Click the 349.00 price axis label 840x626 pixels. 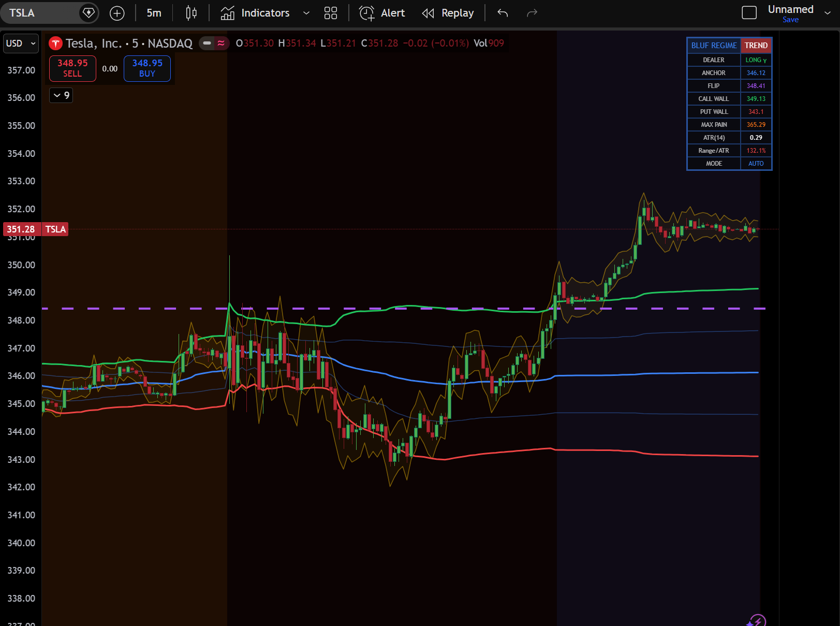pos(21,293)
